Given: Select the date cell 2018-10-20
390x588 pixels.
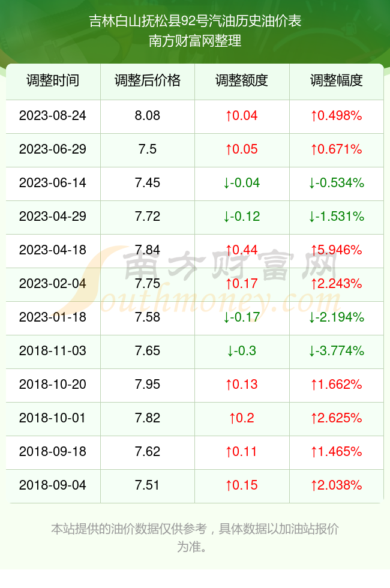Looking at the screenshot, I should tap(53, 385).
